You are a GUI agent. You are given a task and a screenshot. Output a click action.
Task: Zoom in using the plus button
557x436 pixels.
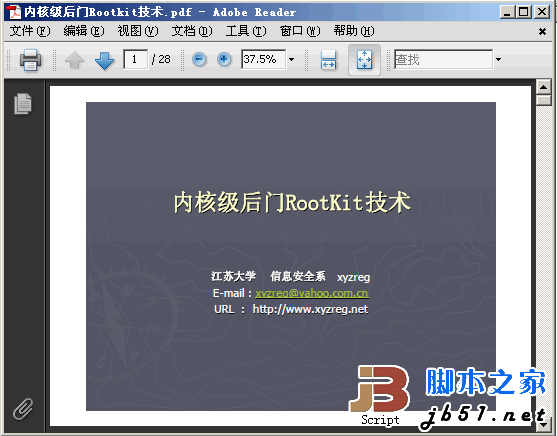[224, 59]
